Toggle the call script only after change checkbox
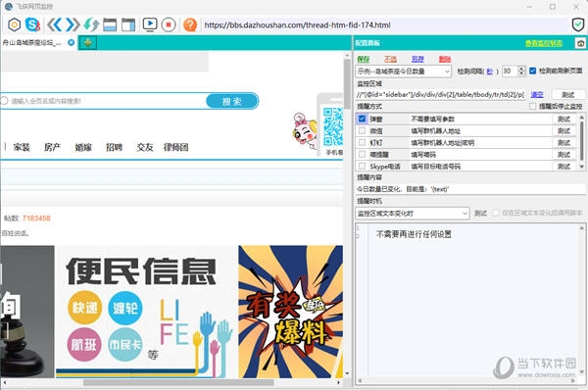The height and width of the screenshot is (390, 588). click(x=496, y=213)
